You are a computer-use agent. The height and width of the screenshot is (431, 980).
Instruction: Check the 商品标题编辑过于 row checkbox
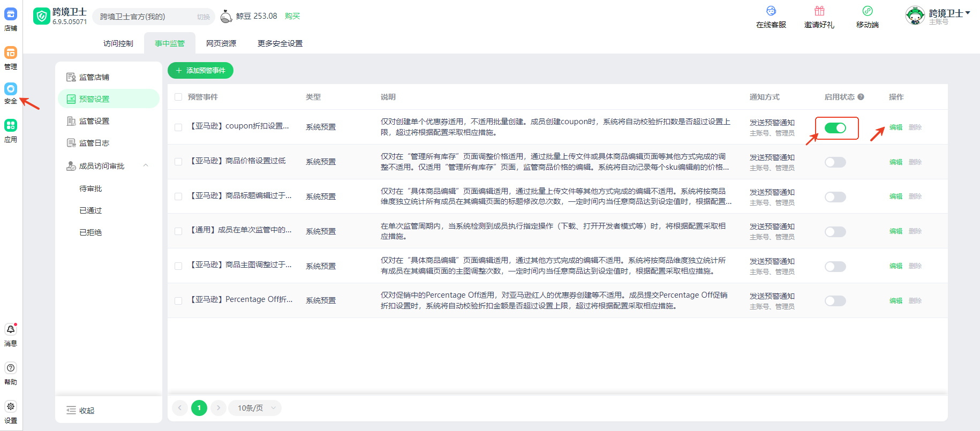click(178, 196)
